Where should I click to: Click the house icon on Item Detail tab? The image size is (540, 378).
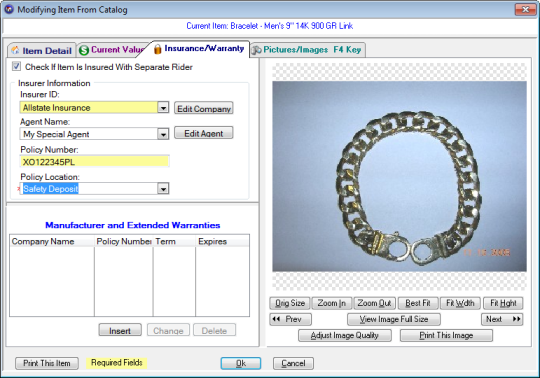point(15,50)
